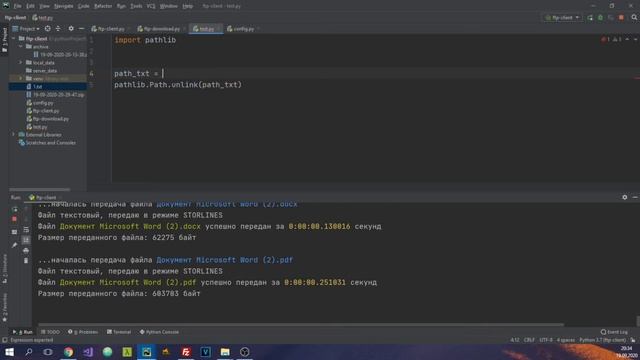640x360 pixels.
Task: Toggle the Project side tool window tab
Action: tap(4, 40)
